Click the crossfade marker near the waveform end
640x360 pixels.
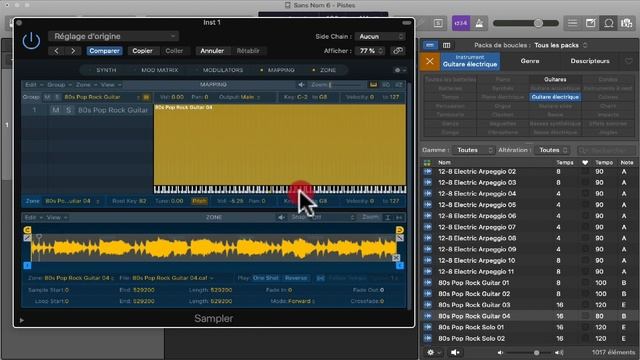click(x=396, y=258)
